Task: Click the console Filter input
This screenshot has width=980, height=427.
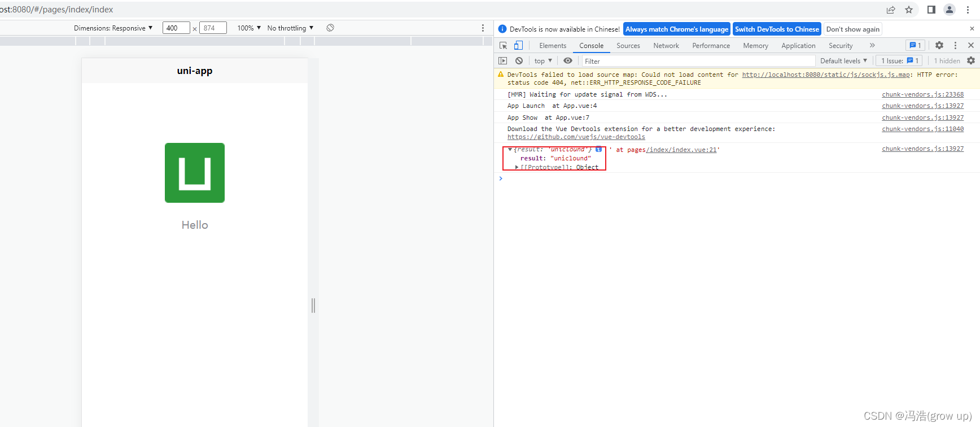Action: pyautogui.click(x=698, y=61)
